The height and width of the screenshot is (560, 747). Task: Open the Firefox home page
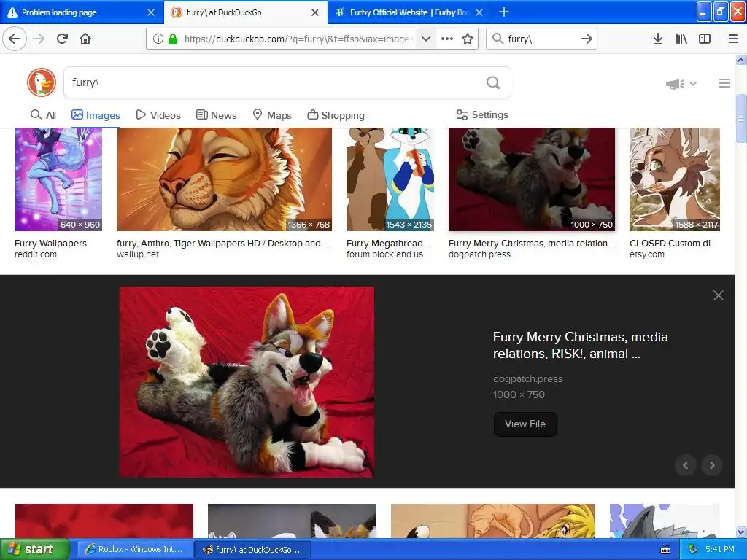(85, 39)
